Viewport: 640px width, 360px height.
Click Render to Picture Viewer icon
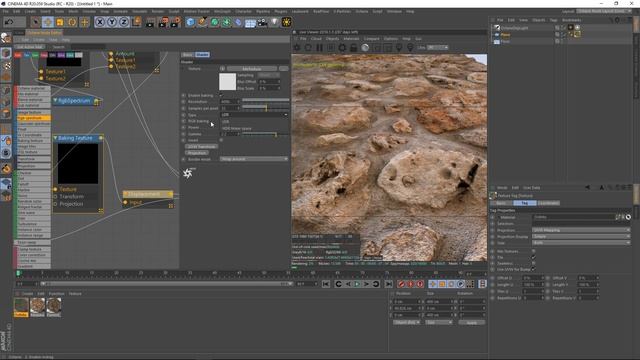[x=163, y=22]
